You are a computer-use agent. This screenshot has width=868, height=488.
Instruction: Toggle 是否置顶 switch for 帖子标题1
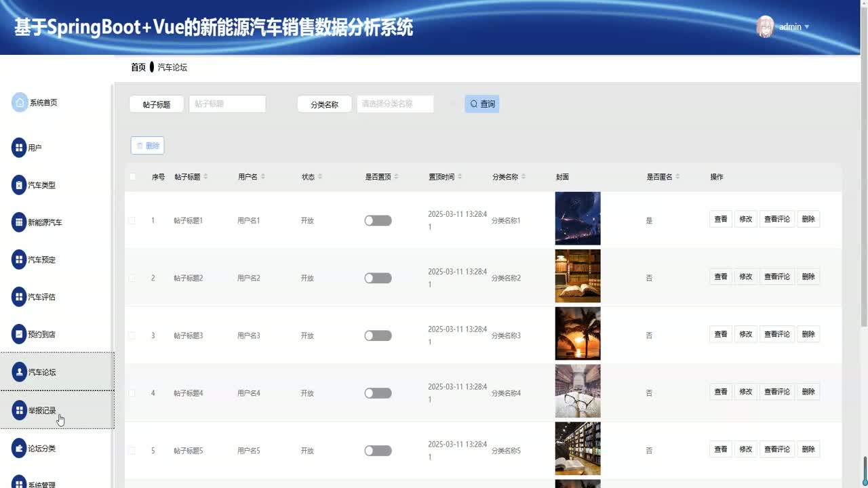click(378, 220)
